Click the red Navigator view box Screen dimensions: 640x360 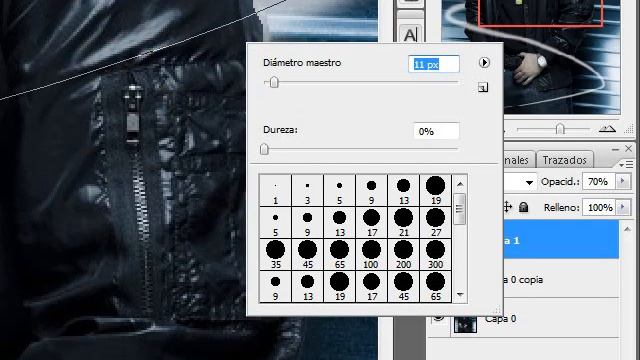(541, 13)
